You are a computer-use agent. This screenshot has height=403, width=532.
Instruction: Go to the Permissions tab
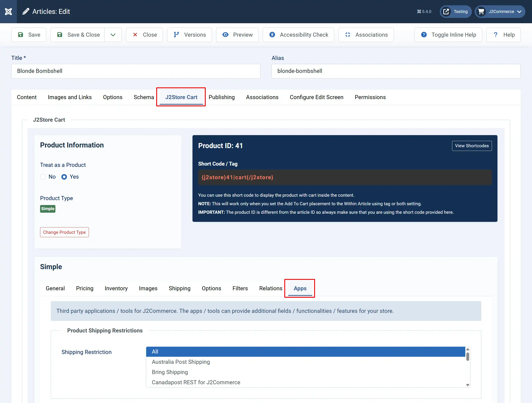370,97
